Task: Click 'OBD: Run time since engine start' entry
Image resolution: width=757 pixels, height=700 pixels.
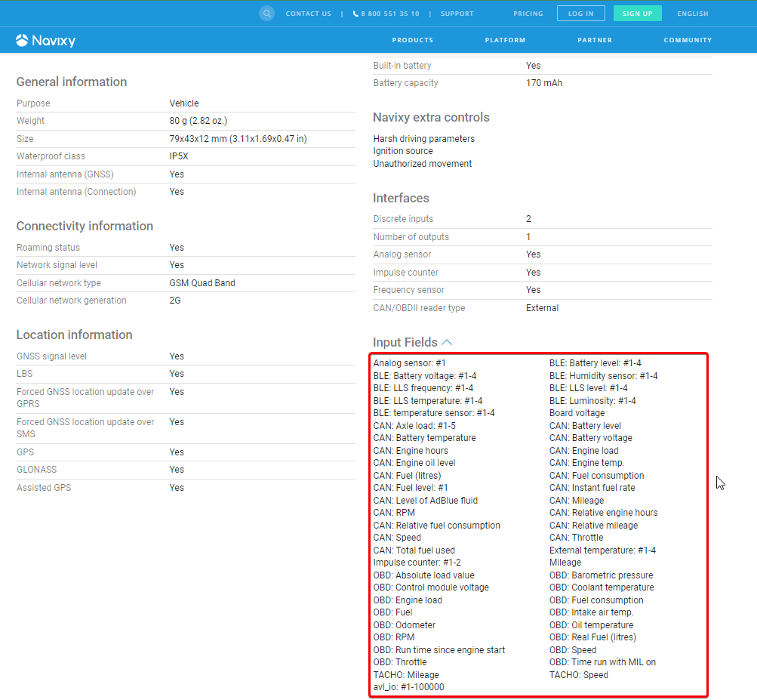Action: 439,650
